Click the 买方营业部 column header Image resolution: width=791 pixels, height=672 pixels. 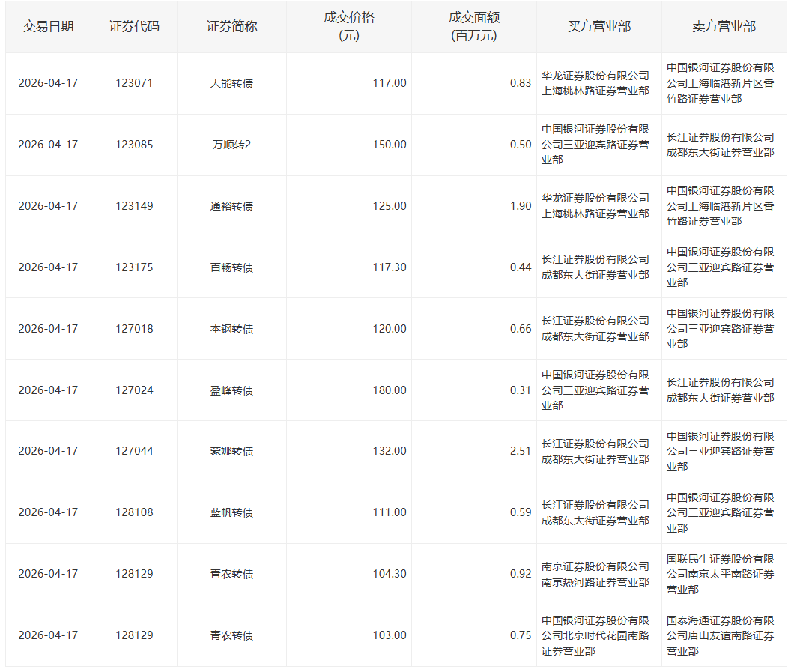[x=598, y=26]
